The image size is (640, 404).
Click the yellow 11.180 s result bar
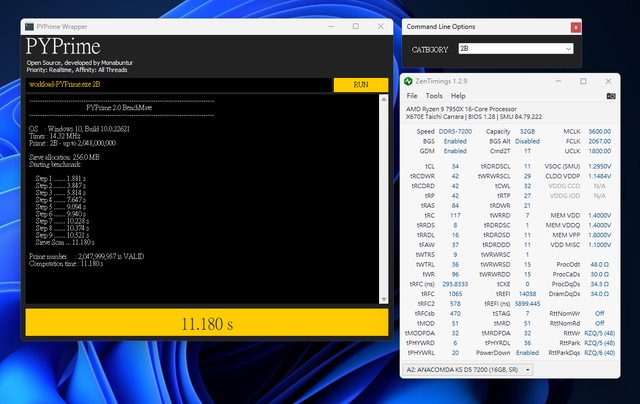coord(206,324)
